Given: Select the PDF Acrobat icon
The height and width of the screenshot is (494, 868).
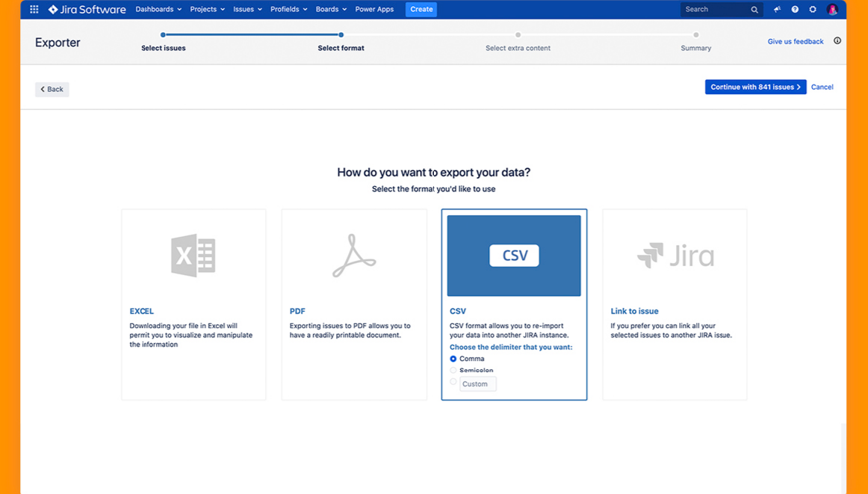Looking at the screenshot, I should [354, 256].
